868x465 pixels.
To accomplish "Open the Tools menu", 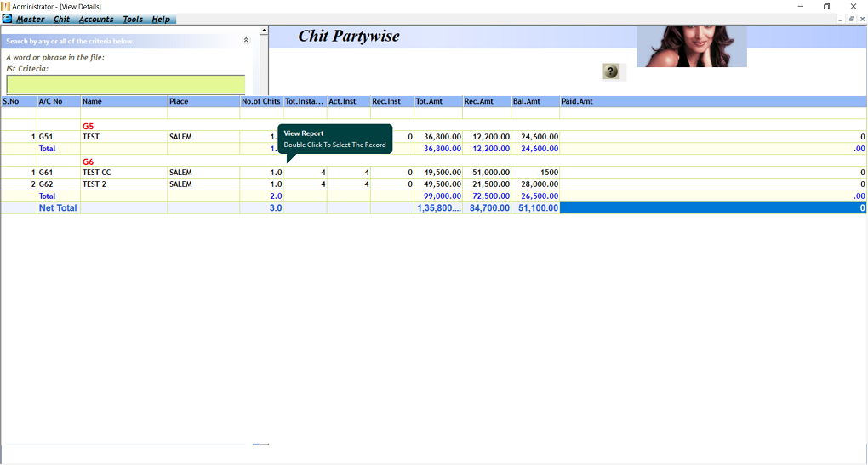I will click(x=133, y=20).
